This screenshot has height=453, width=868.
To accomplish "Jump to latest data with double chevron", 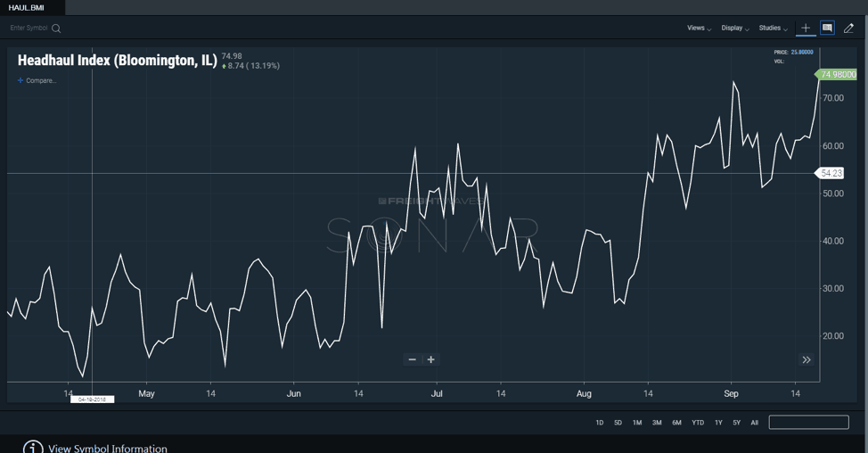I will (806, 360).
